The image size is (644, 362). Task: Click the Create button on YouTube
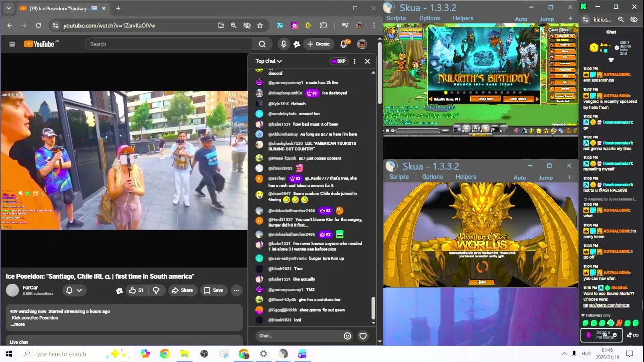tap(318, 44)
